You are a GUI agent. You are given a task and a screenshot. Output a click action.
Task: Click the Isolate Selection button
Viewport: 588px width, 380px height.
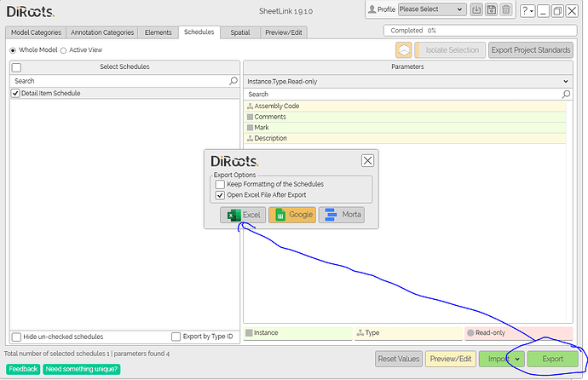(x=451, y=49)
